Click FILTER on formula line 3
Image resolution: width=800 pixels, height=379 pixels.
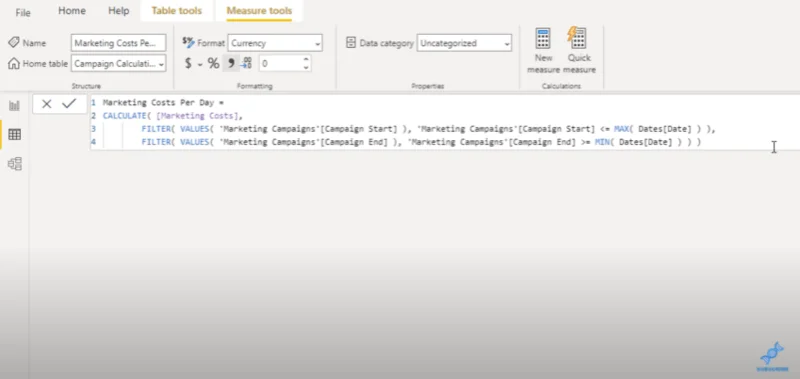coord(155,129)
